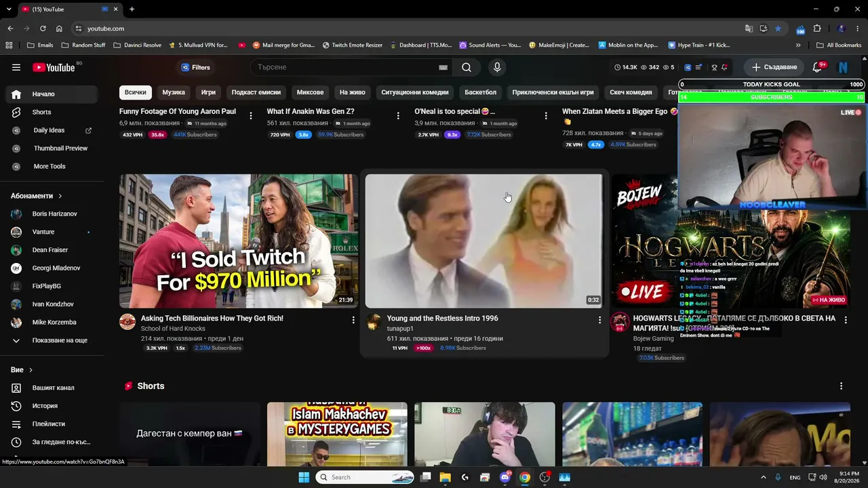Open Daily Ideas in sidebar

tap(49, 130)
